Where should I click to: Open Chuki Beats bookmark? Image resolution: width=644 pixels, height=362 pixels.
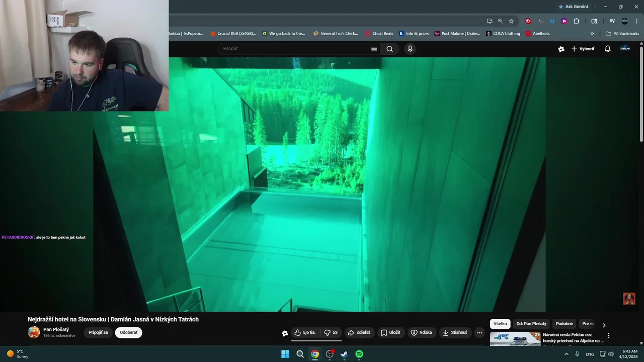[x=379, y=34]
